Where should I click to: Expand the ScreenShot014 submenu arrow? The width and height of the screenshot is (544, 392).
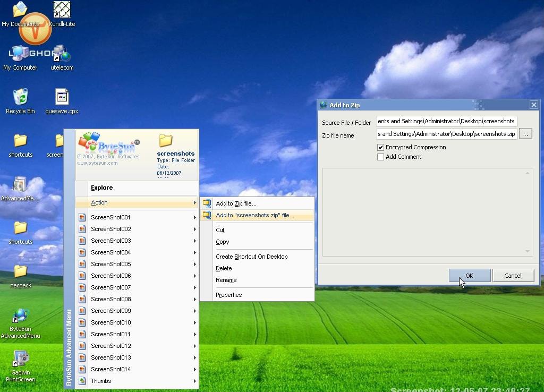click(x=194, y=370)
